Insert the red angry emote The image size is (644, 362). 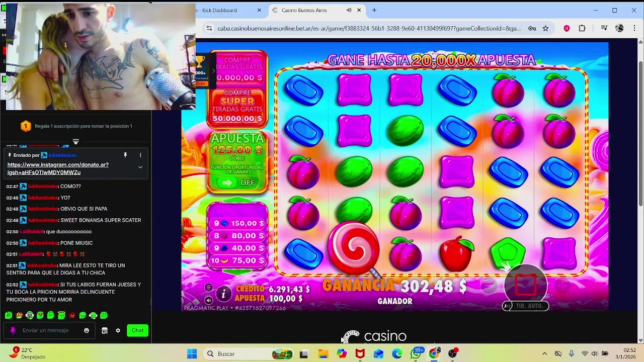[x=72, y=315]
